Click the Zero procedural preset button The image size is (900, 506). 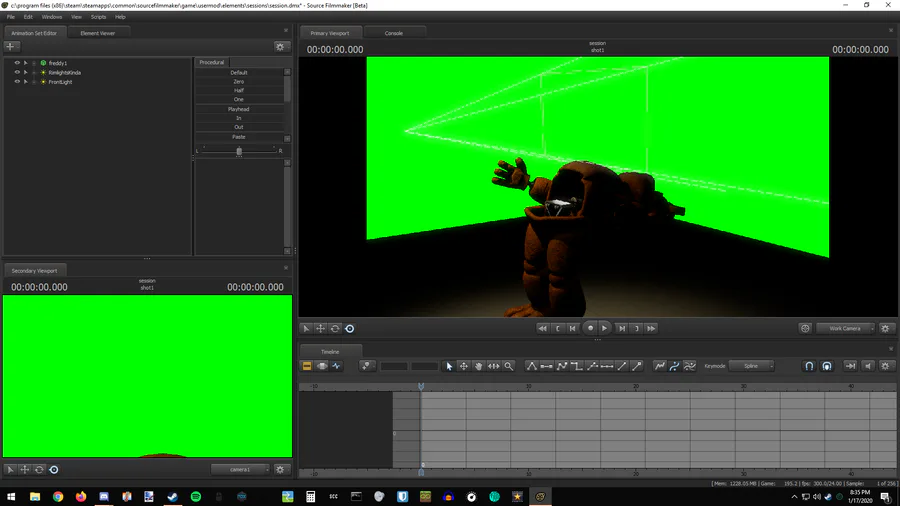(x=238, y=82)
